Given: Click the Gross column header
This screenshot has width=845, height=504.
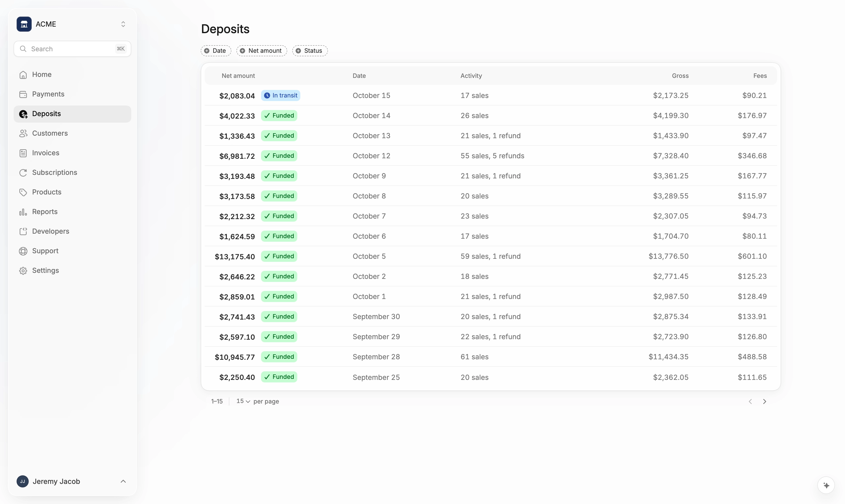Looking at the screenshot, I should coord(680,76).
